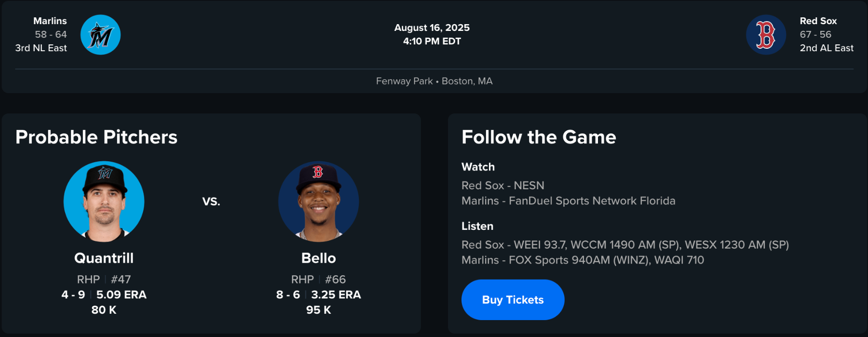The image size is (868, 337).
Task: Open Bello's headshot photo
Action: (318, 201)
